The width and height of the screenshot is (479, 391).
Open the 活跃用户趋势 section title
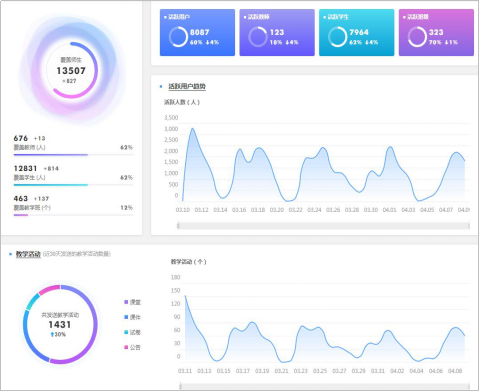[x=187, y=87]
